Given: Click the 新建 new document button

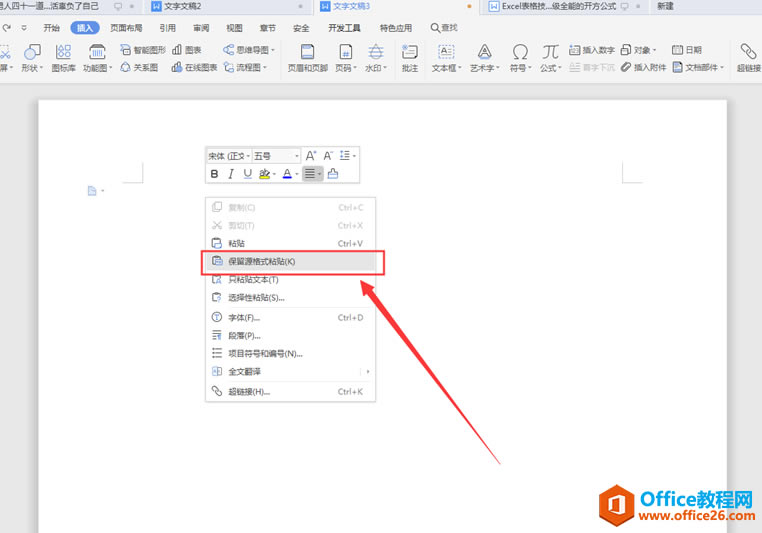Looking at the screenshot, I should pyautogui.click(x=665, y=6).
